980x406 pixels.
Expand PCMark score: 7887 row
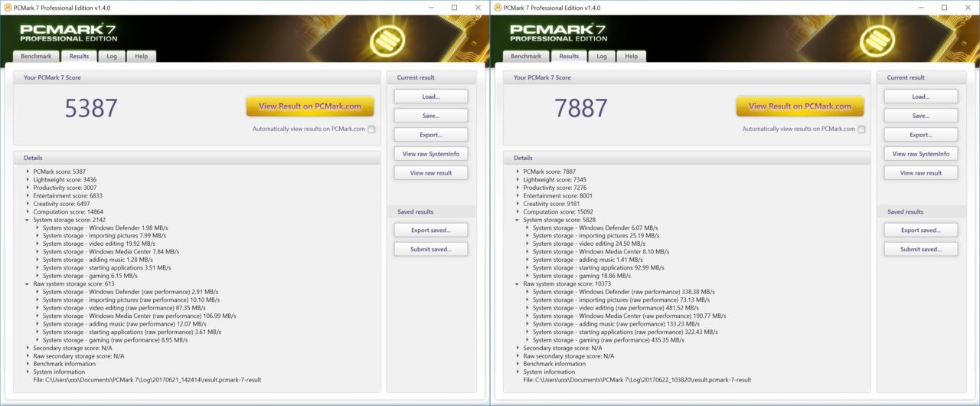tap(518, 172)
